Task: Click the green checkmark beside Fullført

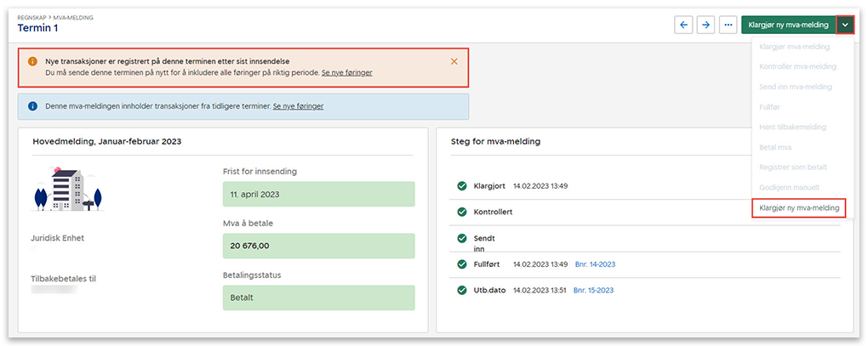Action: tap(462, 264)
